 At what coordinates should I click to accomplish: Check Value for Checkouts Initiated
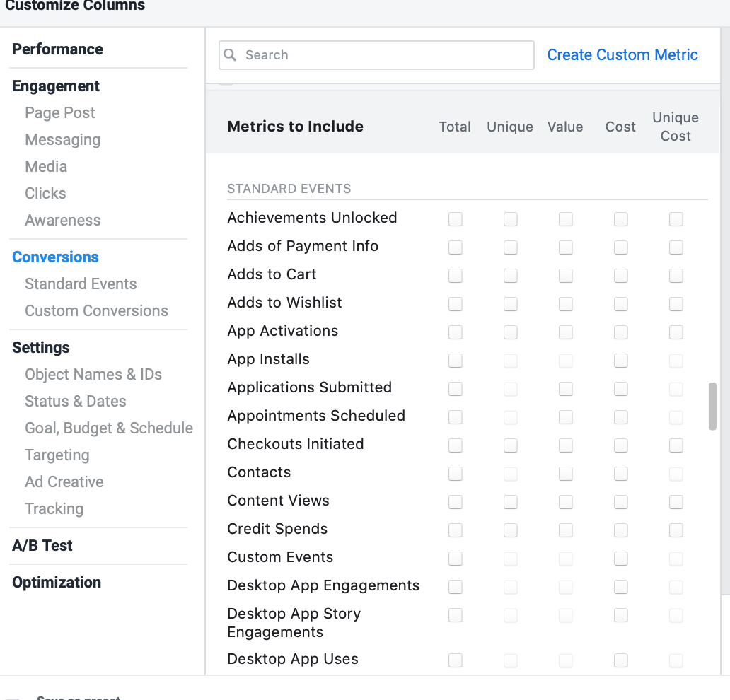[565, 445]
